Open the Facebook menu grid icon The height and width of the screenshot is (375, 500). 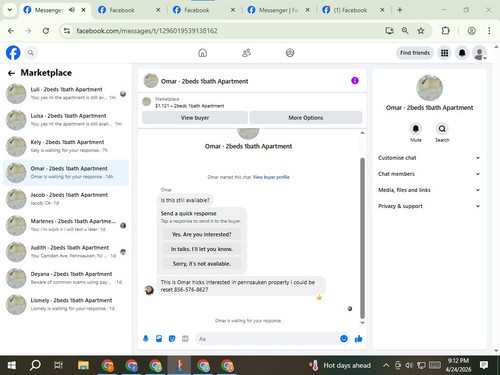click(444, 53)
